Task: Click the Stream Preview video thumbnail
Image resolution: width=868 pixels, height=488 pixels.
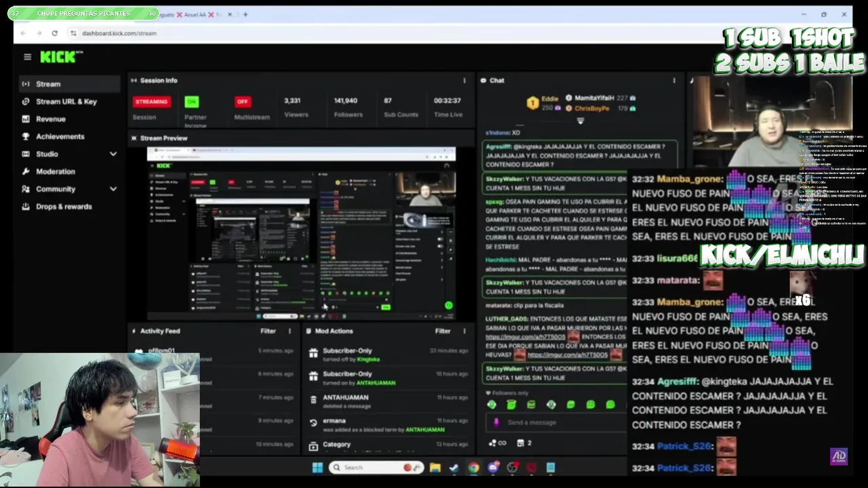Action: coord(301,232)
